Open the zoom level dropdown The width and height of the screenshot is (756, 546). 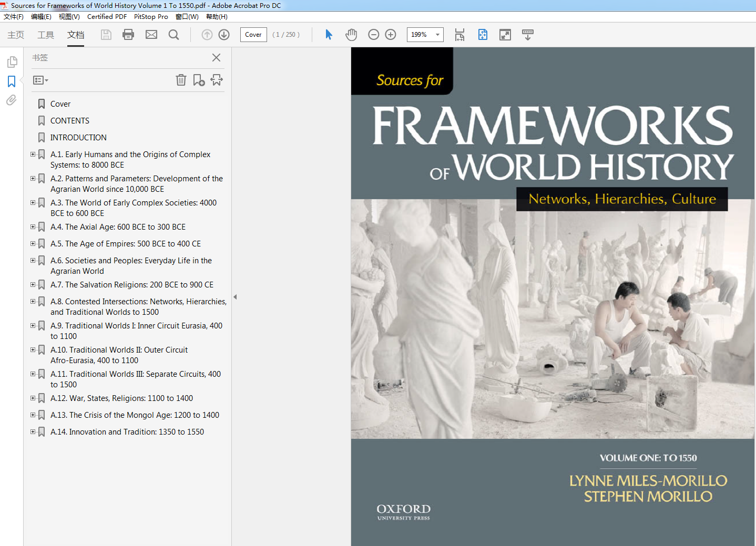[437, 35]
